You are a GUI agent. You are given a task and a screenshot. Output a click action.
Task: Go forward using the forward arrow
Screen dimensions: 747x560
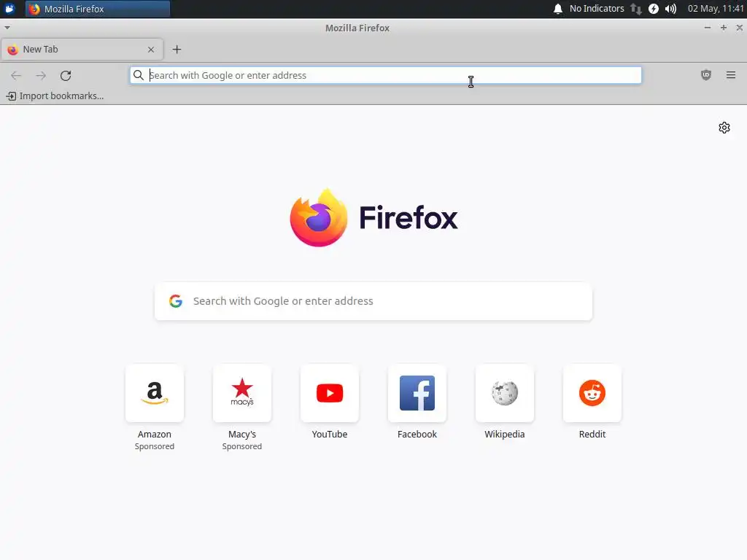(x=41, y=75)
